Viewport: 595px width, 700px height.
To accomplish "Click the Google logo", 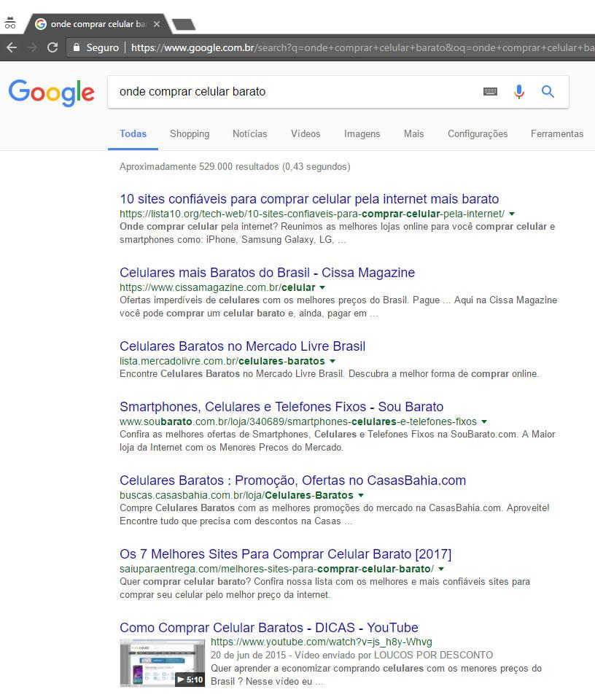I will pos(52,93).
